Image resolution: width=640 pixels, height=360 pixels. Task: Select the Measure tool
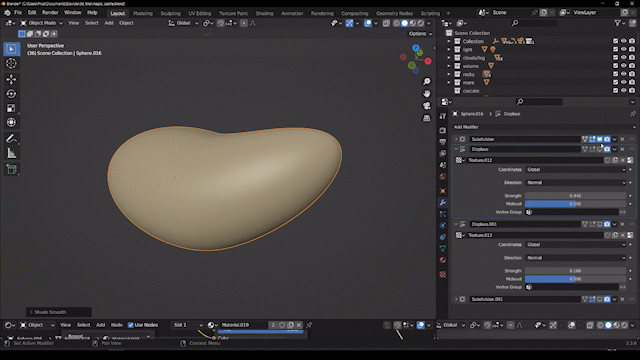[x=11, y=153]
